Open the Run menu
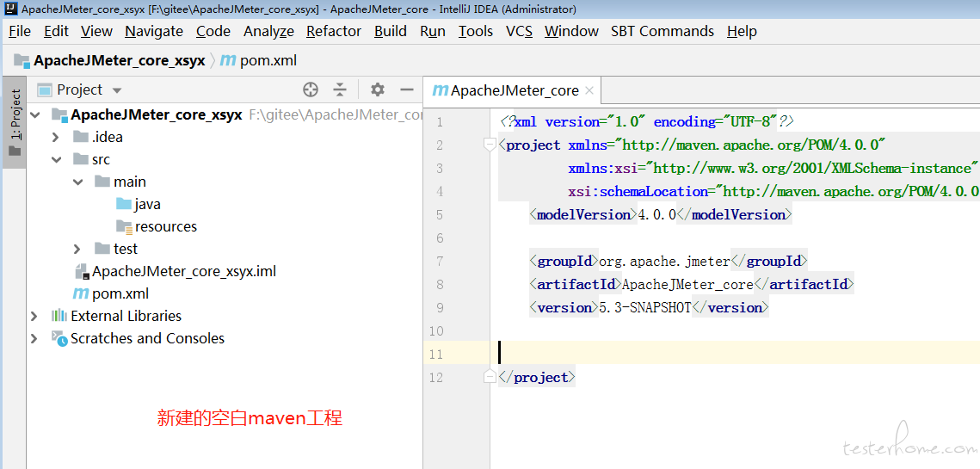This screenshot has width=980, height=469. (x=433, y=31)
